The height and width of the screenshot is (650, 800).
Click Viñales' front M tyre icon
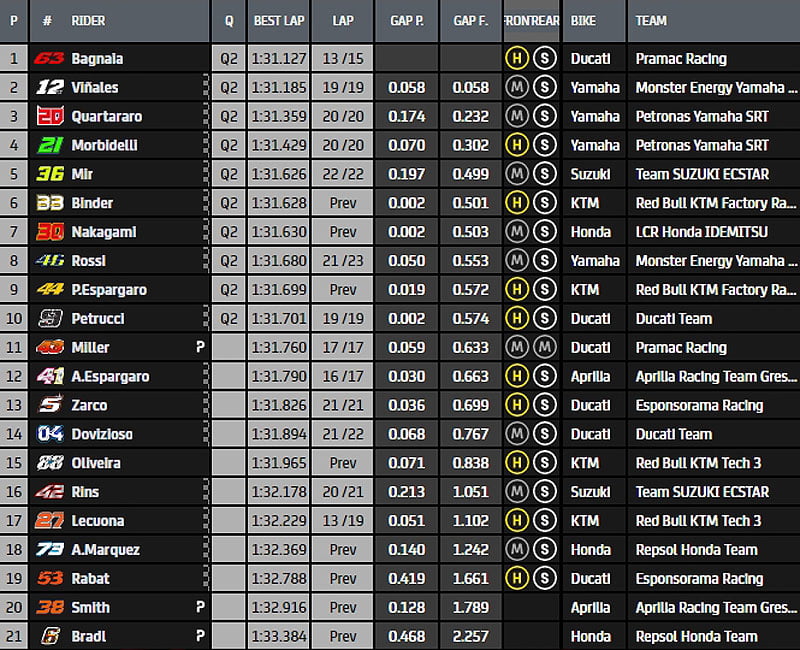[517, 88]
